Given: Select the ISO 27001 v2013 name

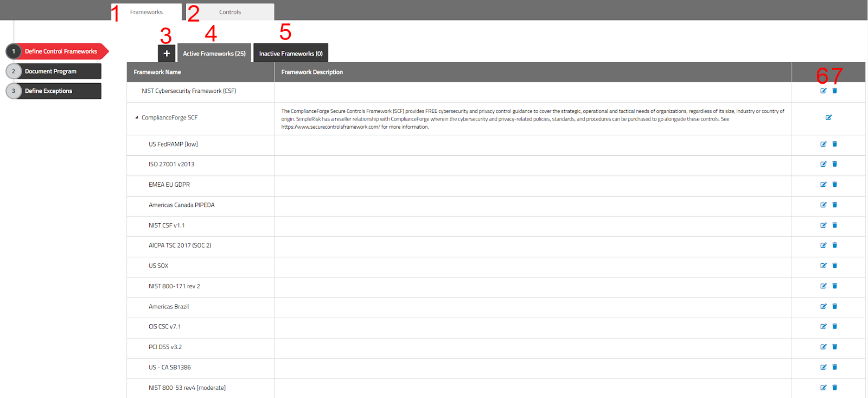Looking at the screenshot, I should pyautogui.click(x=171, y=164).
